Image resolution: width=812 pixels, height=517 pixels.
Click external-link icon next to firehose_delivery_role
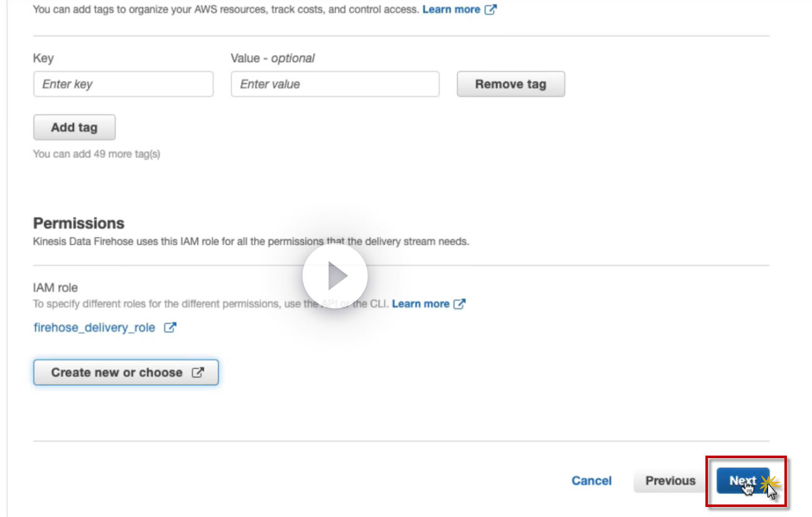pyautogui.click(x=170, y=328)
